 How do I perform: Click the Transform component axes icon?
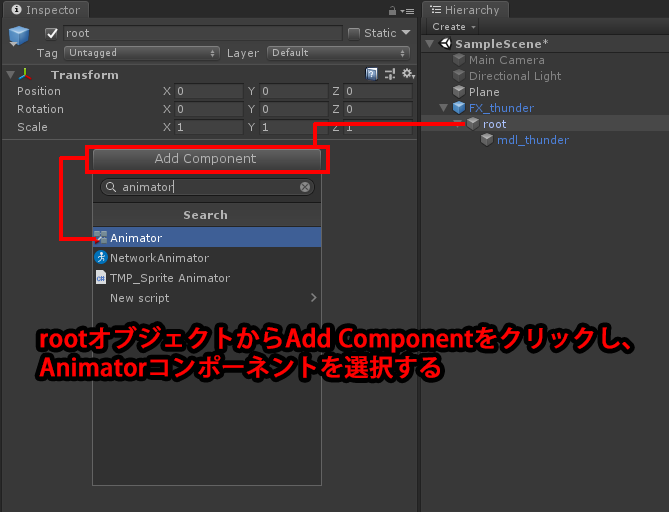[25, 75]
